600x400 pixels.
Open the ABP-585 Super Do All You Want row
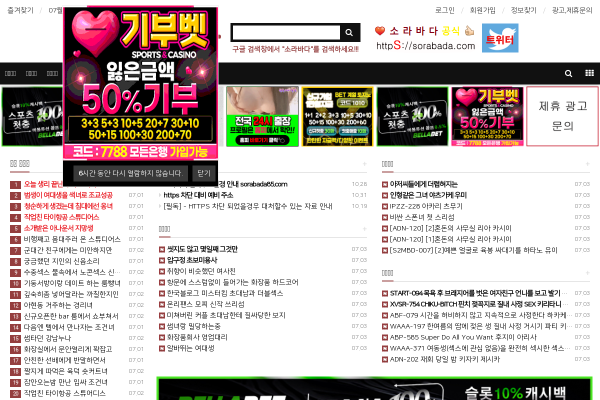(x=463, y=338)
